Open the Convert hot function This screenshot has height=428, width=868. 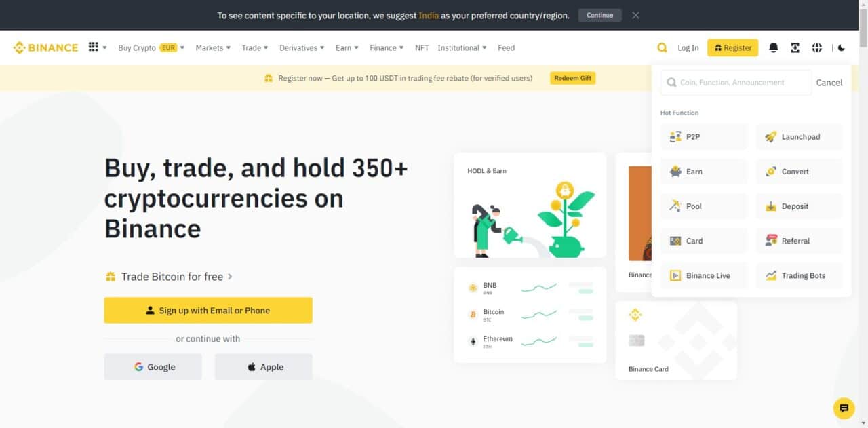[799, 172]
